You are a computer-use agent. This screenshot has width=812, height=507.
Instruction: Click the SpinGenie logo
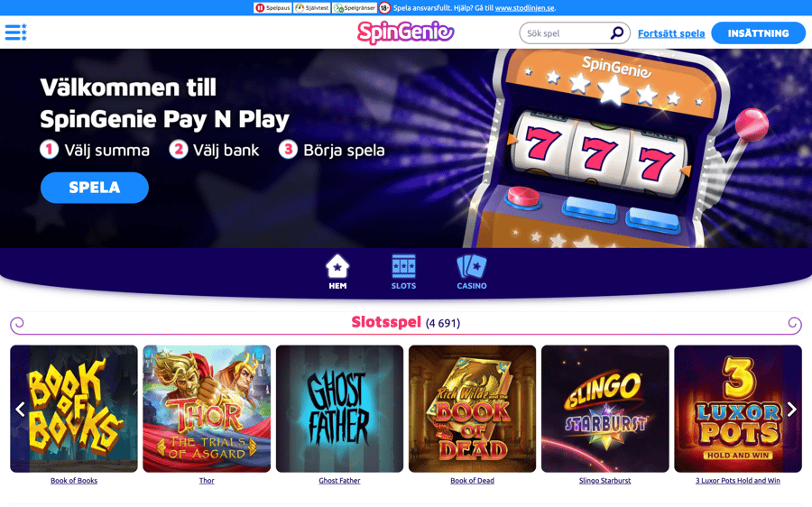click(x=405, y=32)
